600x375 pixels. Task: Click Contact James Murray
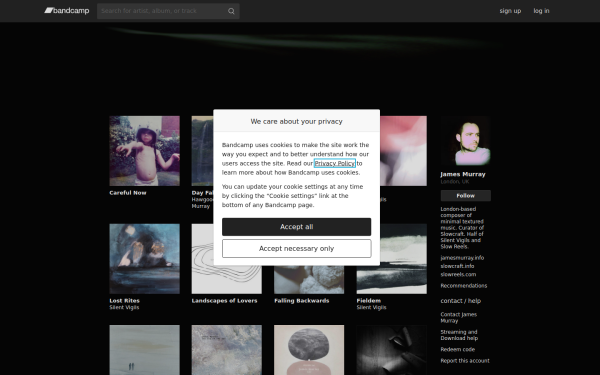(x=459, y=318)
